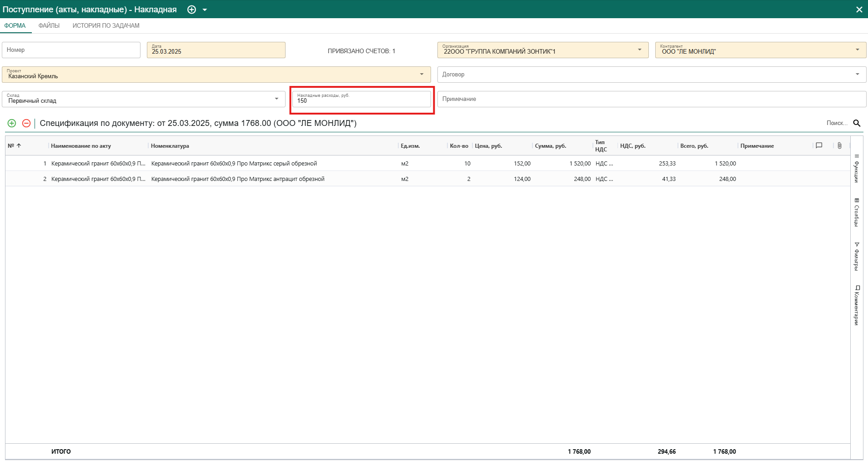
Task: Open the Функции side panel
Action: tap(857, 169)
